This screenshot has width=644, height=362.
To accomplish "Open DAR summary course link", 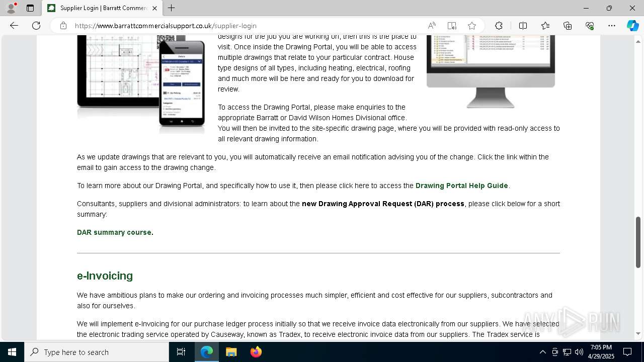I will pos(114,232).
